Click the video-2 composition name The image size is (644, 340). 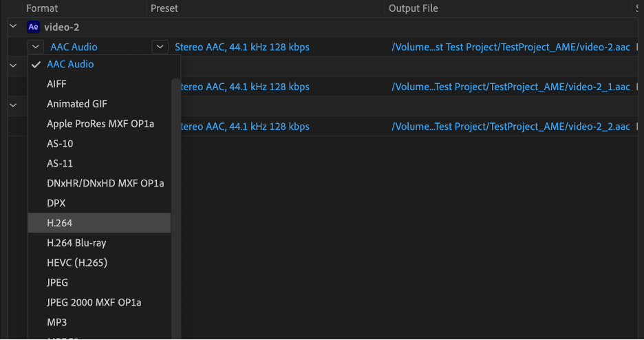click(62, 27)
